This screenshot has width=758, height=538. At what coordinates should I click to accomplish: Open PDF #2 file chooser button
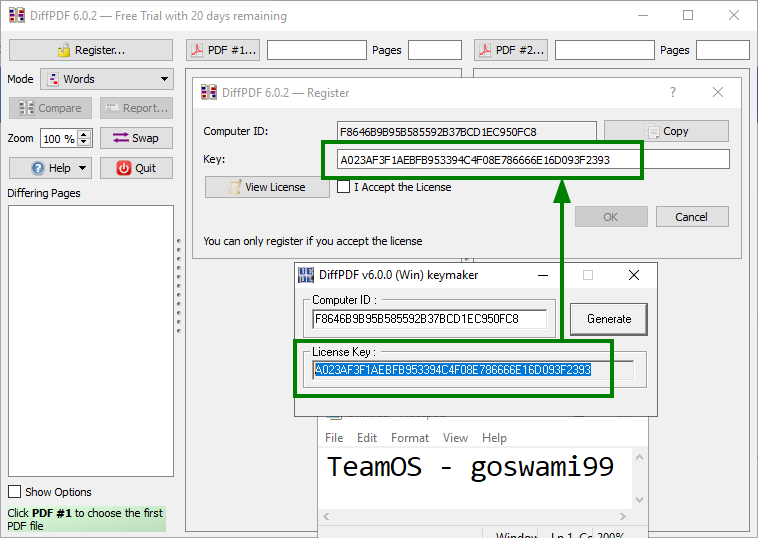pos(511,50)
